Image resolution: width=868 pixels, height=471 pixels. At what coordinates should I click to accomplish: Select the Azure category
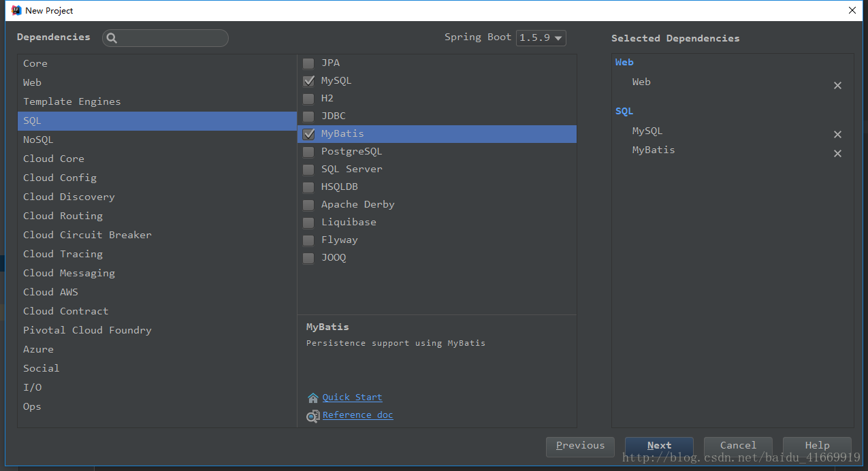click(157, 349)
